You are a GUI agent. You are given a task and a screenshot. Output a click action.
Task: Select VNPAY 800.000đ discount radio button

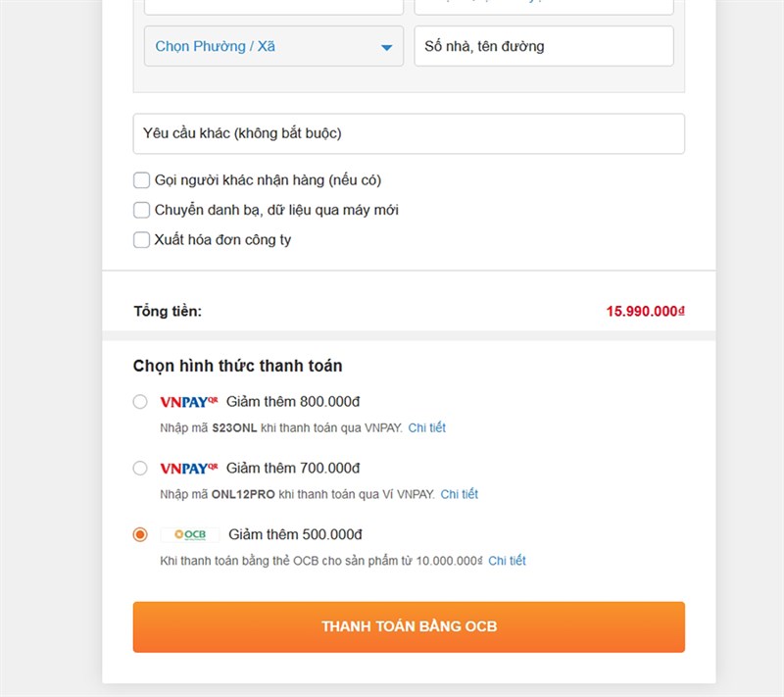tap(140, 401)
